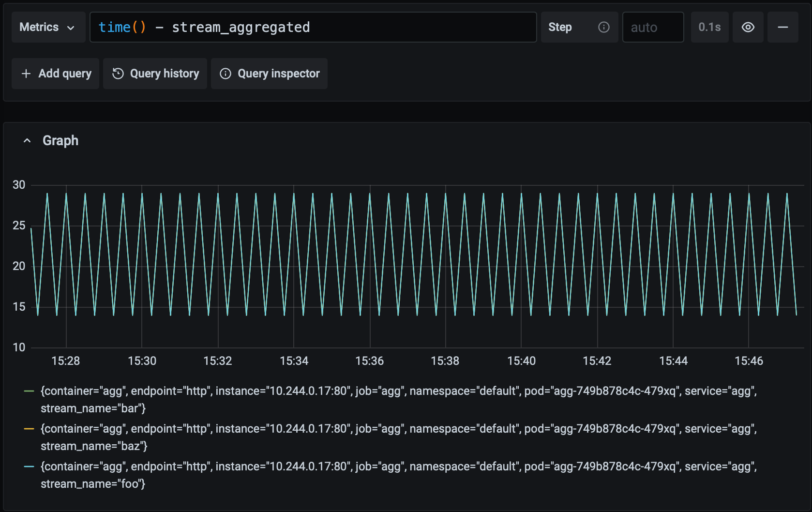Click the plus icon in Add query
This screenshot has width=812, height=512.
tap(26, 74)
